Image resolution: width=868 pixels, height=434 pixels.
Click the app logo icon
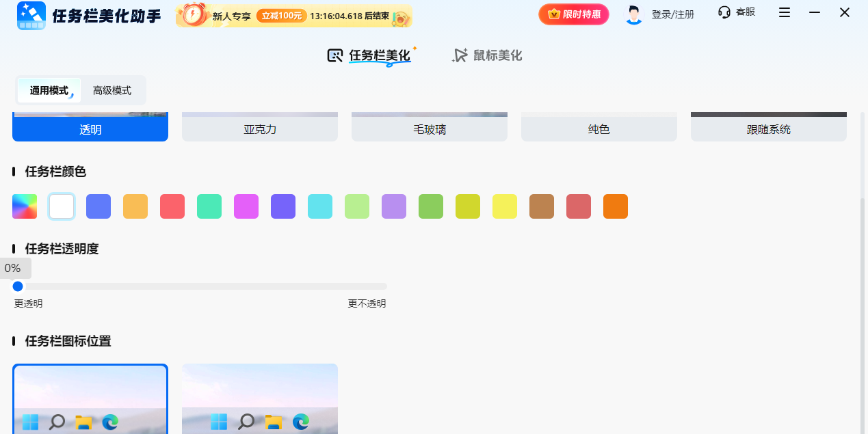coord(31,14)
